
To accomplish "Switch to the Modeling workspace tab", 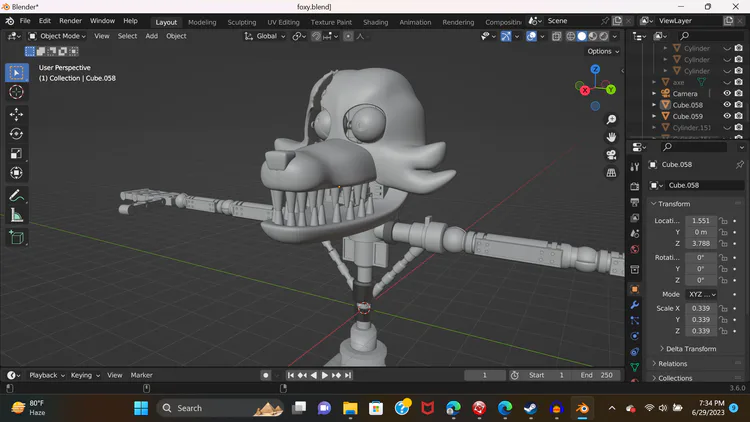I will click(202, 22).
